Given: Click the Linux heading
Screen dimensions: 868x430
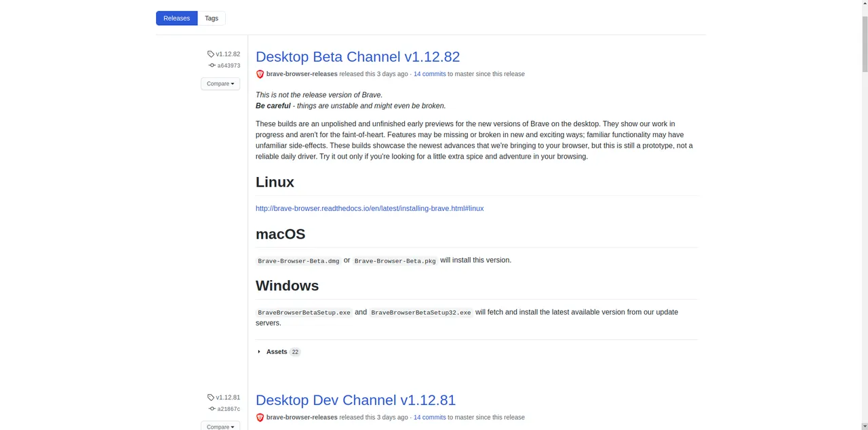Looking at the screenshot, I should pyautogui.click(x=275, y=182).
